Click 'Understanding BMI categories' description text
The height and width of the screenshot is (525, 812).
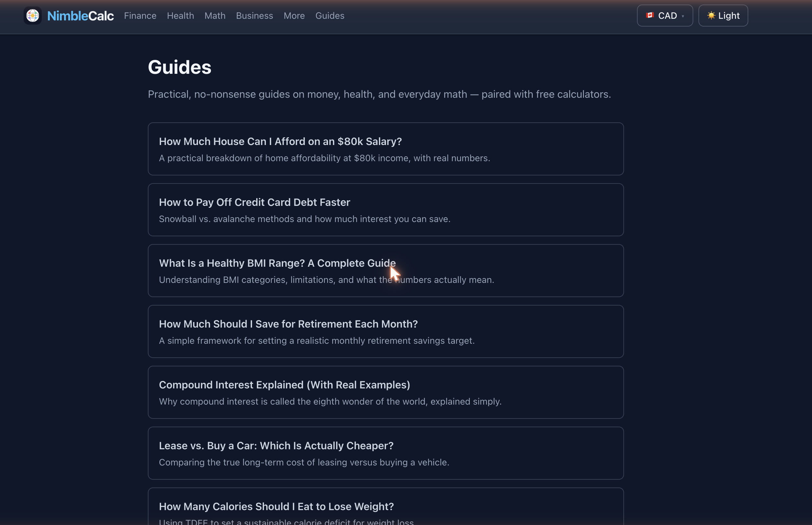326,280
